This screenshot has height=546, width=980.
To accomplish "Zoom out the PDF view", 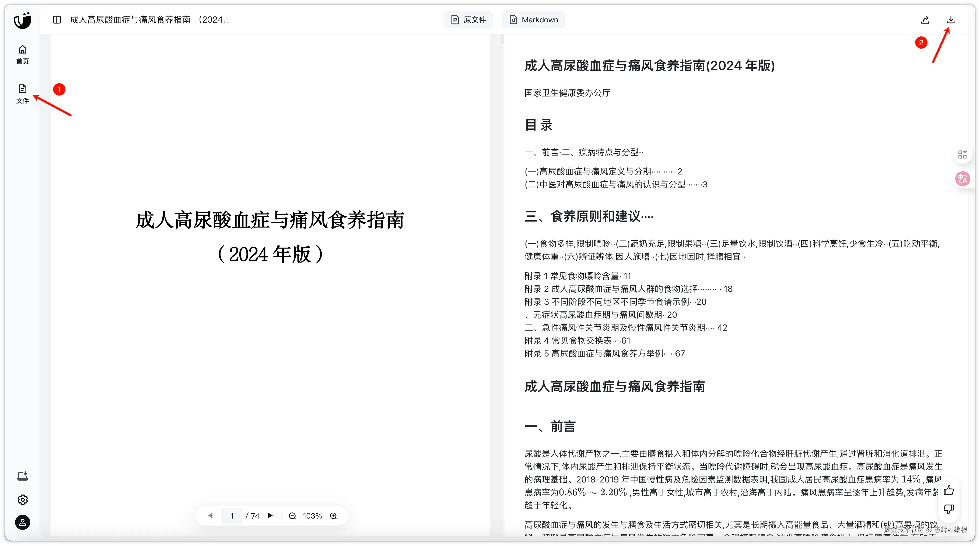I will coord(292,516).
